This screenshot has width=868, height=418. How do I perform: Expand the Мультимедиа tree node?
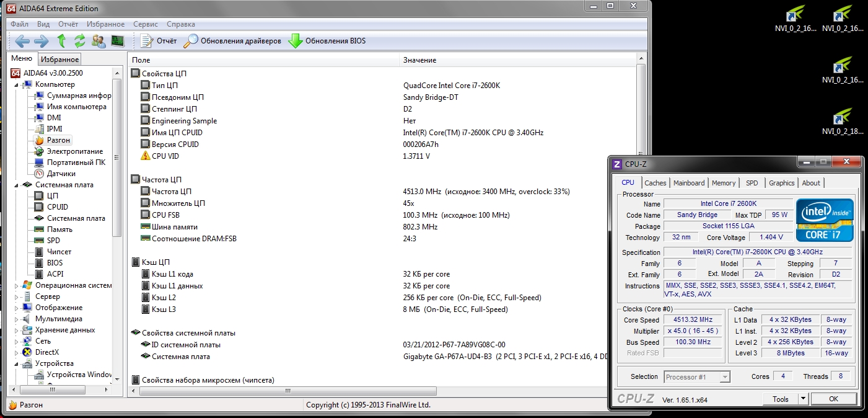coord(17,319)
